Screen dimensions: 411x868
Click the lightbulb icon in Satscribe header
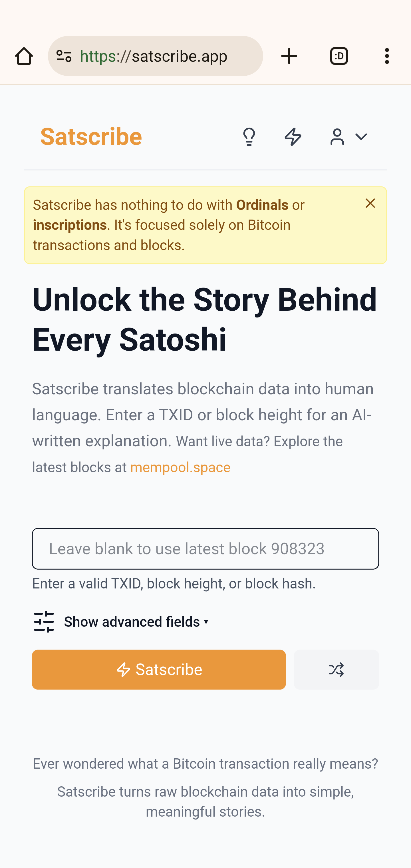pyautogui.click(x=249, y=137)
